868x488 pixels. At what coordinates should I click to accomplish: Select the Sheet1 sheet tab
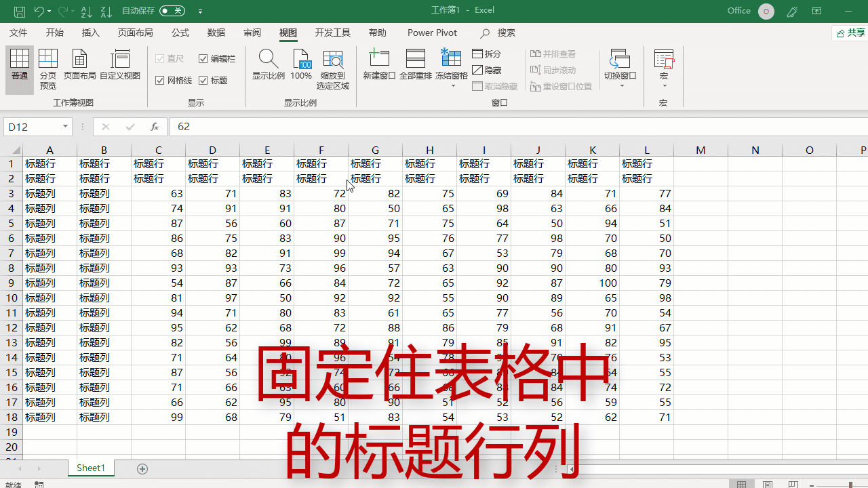(x=91, y=468)
